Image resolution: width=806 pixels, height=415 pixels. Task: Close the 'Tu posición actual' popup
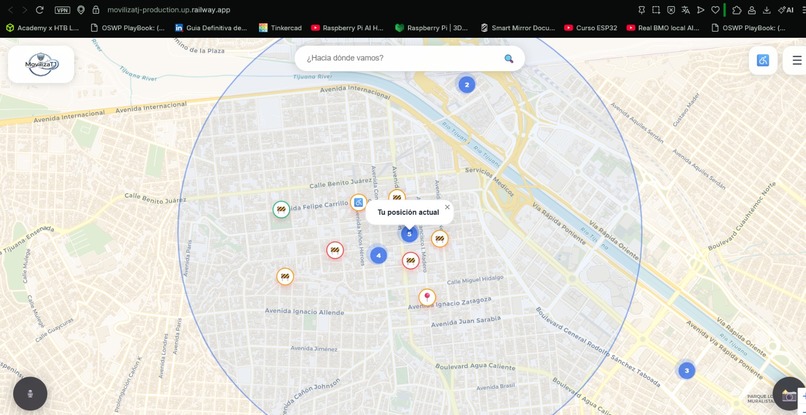click(x=447, y=207)
